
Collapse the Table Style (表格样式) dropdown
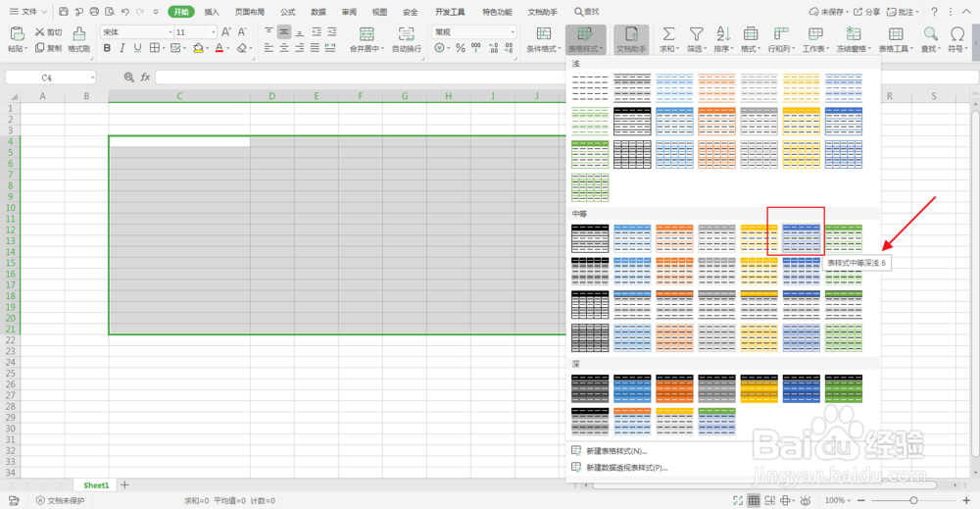(x=586, y=39)
